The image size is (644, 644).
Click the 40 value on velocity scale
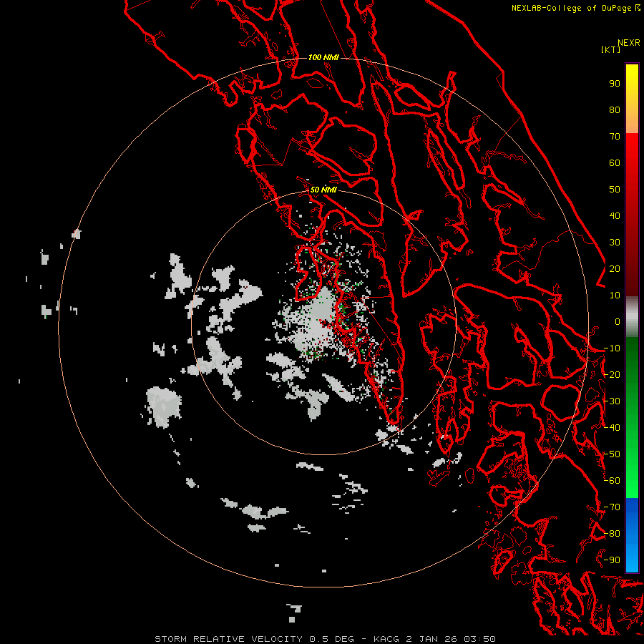pyautogui.click(x=615, y=215)
